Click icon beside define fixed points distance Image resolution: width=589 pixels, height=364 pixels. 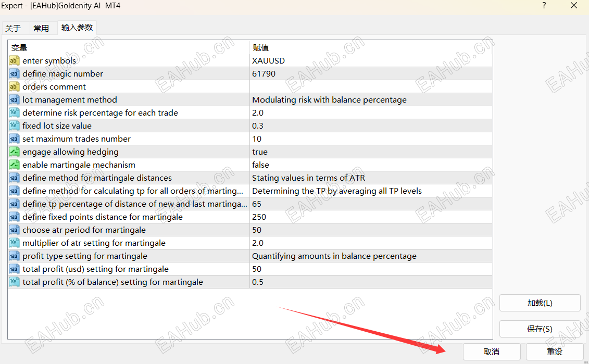tap(14, 217)
